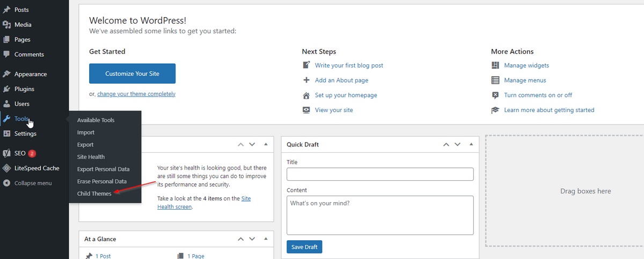Image resolution: width=644 pixels, height=259 pixels.
Task: Click the Tools wrench icon
Action: 6,119
